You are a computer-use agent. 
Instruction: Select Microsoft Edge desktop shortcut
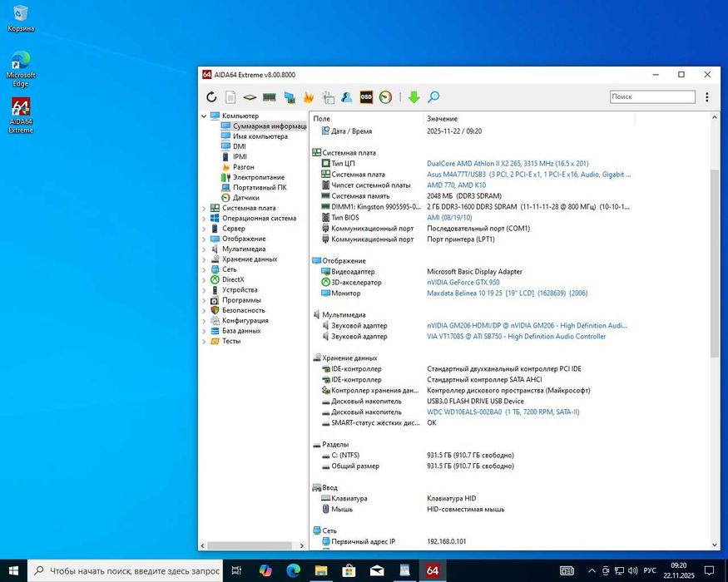point(21,69)
